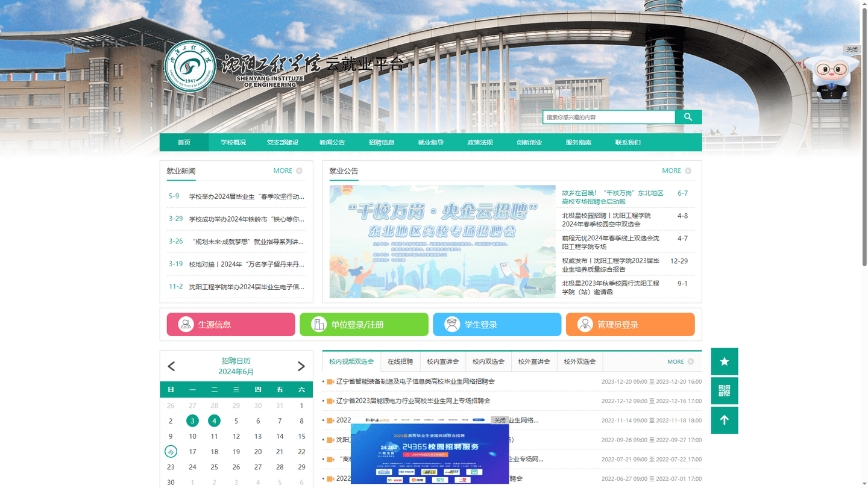Open the 首页 navigation item
Viewport: 868px width, 488px height.
tap(184, 142)
